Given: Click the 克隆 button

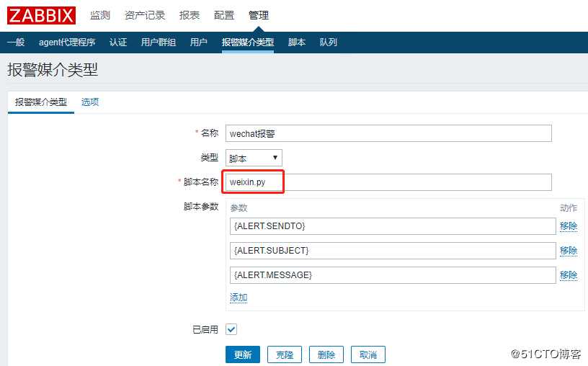Looking at the screenshot, I should coord(285,354).
